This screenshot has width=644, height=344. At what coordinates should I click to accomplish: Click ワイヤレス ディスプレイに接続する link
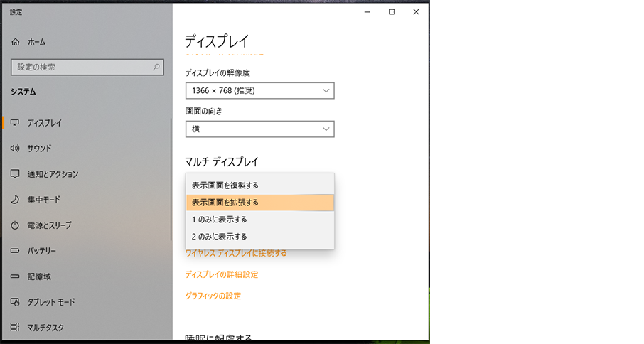[x=236, y=253]
